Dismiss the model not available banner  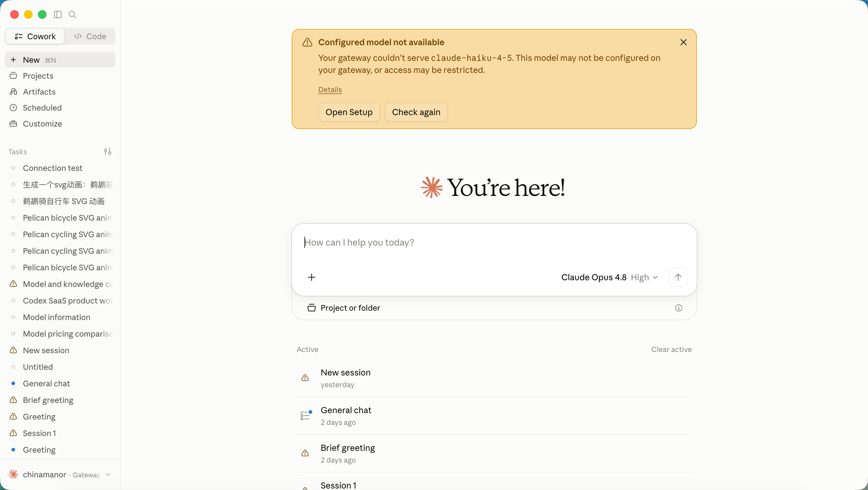pos(683,42)
